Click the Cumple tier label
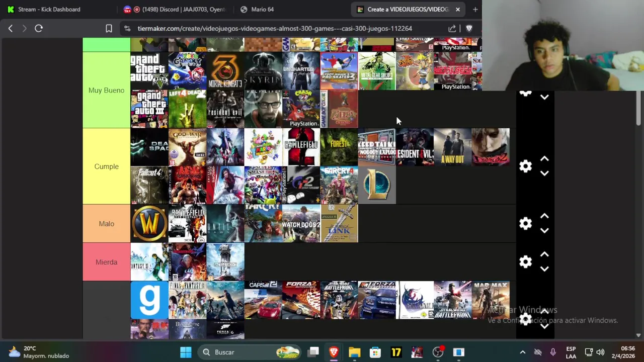 coord(106,166)
